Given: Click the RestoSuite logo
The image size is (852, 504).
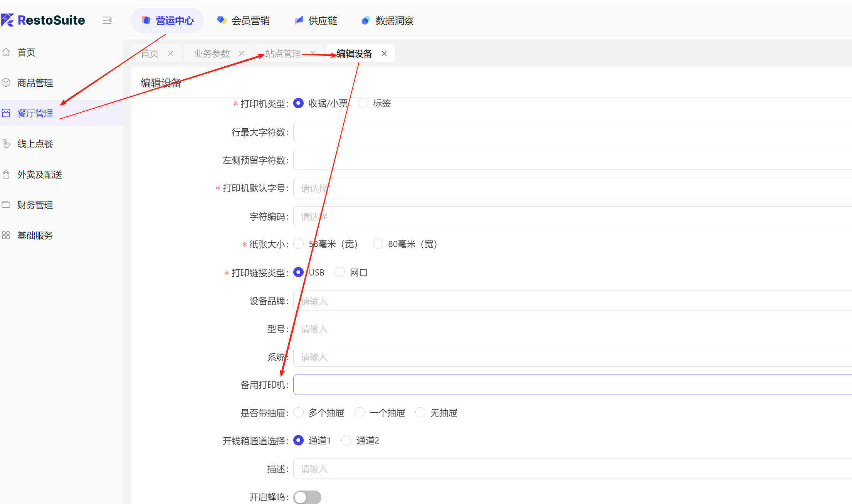Looking at the screenshot, I should 43,20.
